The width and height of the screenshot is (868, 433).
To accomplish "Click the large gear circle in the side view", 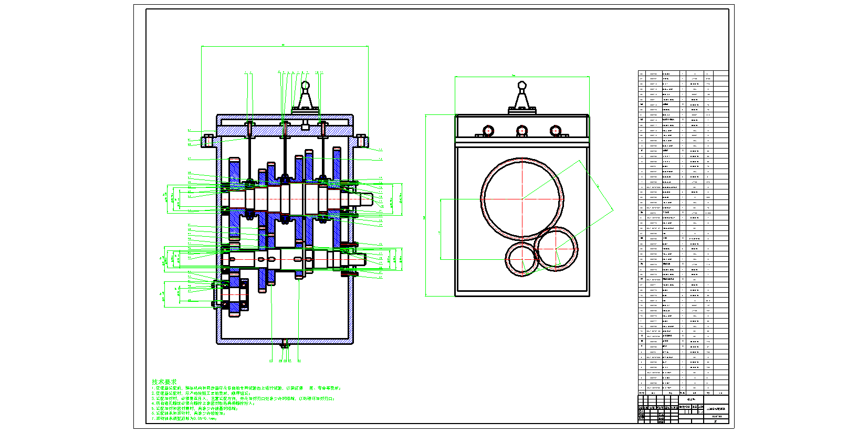I will click(x=522, y=198).
